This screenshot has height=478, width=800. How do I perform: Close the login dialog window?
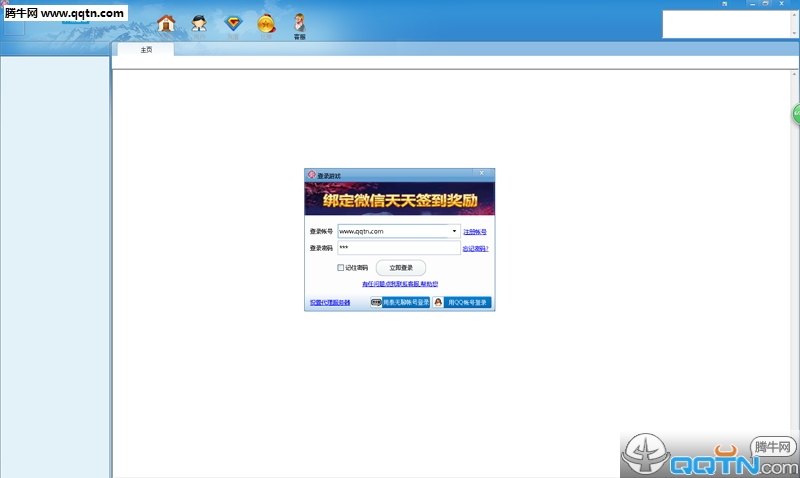point(482,174)
